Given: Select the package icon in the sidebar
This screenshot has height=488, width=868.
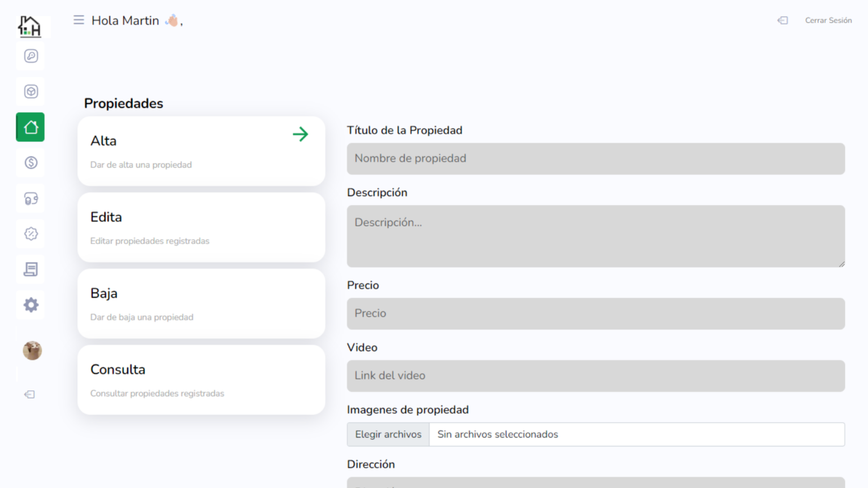Looking at the screenshot, I should [31, 91].
